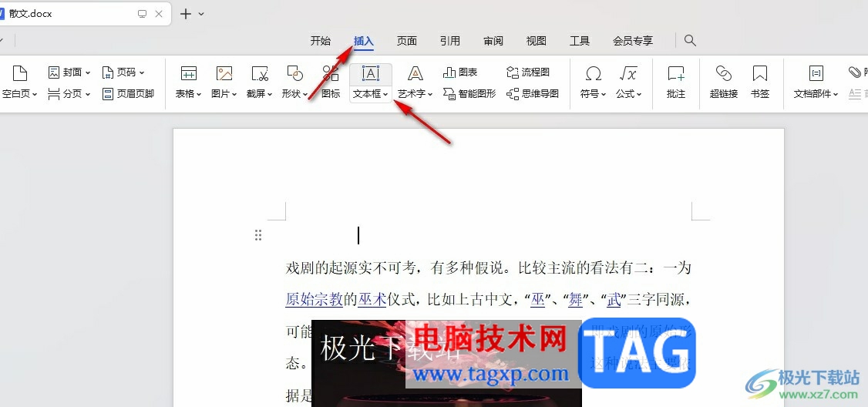
Task: Open the 页面 (Page) tab
Action: click(x=407, y=40)
